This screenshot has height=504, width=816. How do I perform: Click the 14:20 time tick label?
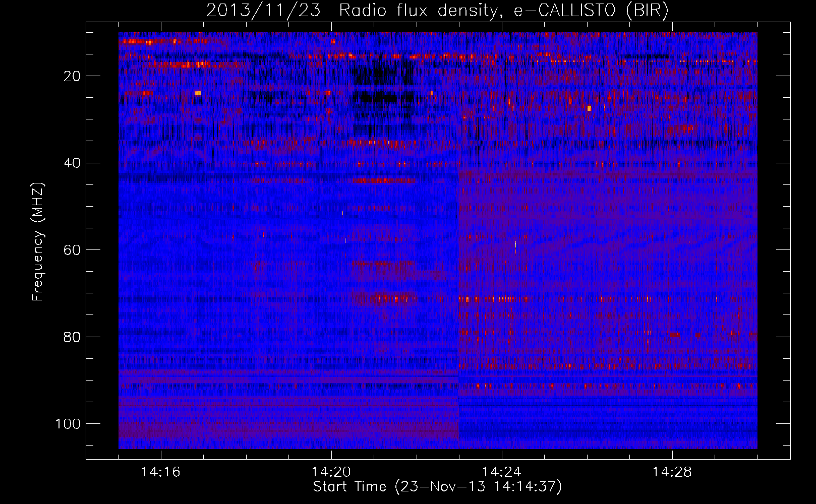pos(331,472)
